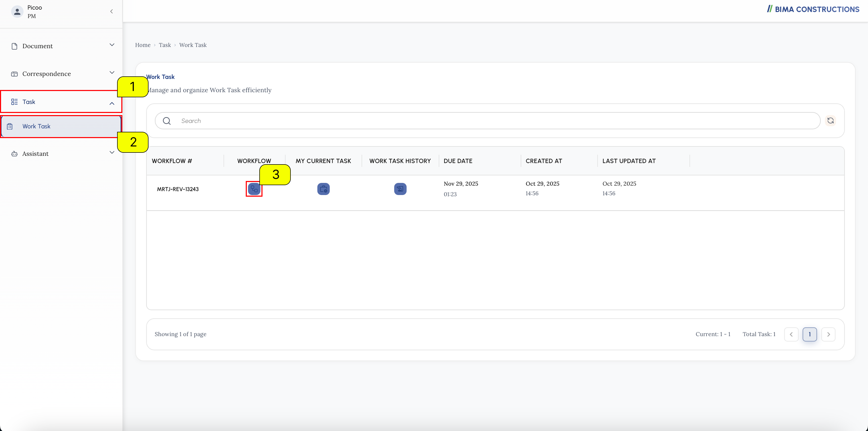Click the Assistant robot icon in sidebar
868x431 pixels.
(14, 154)
